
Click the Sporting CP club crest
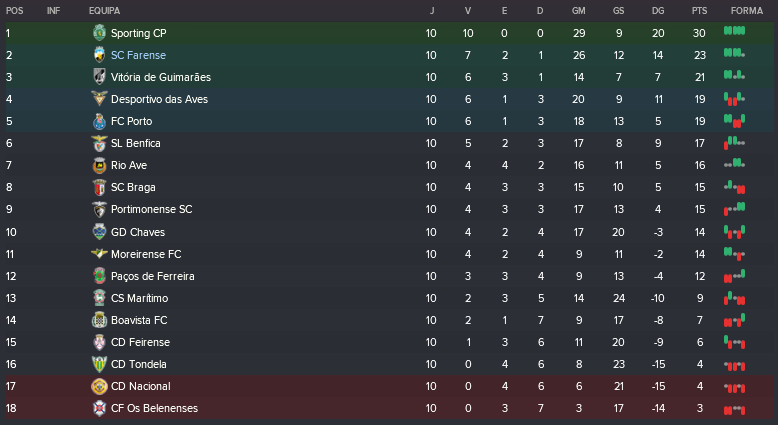[x=99, y=33]
